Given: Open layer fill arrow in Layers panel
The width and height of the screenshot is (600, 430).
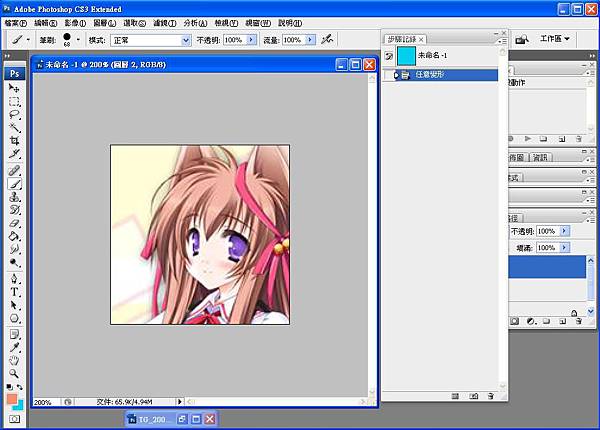Looking at the screenshot, I should (565, 248).
